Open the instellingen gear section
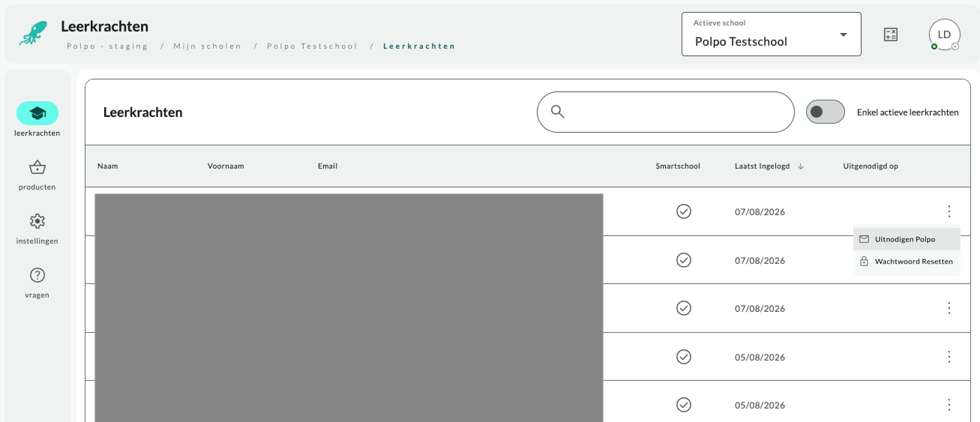980x422 pixels. pyautogui.click(x=37, y=229)
